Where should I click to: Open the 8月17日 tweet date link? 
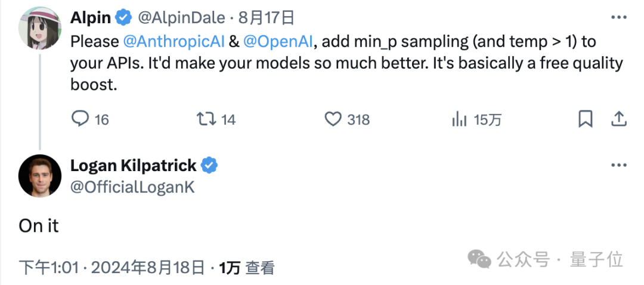point(267,18)
